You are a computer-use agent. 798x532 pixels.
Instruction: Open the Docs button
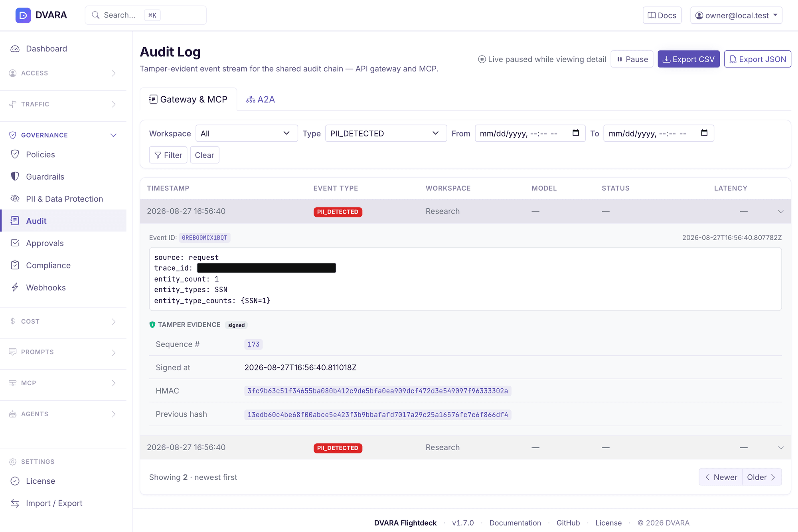click(662, 15)
